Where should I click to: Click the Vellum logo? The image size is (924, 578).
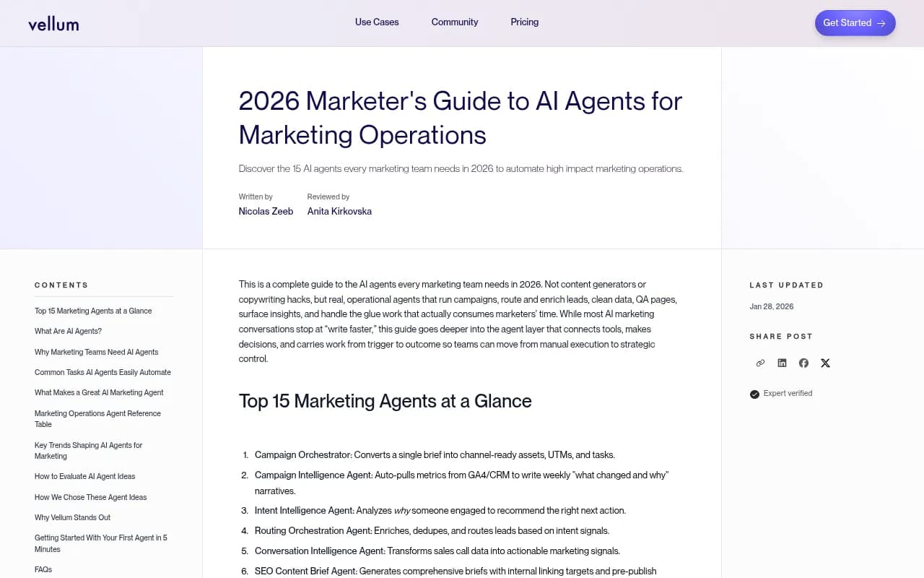(x=53, y=22)
